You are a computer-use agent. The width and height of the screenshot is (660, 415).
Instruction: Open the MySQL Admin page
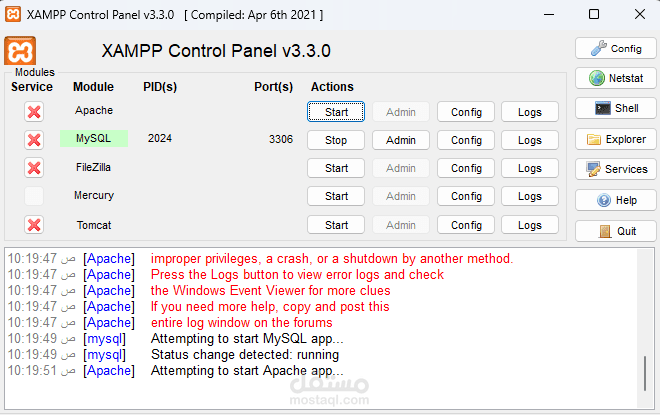tap(401, 140)
